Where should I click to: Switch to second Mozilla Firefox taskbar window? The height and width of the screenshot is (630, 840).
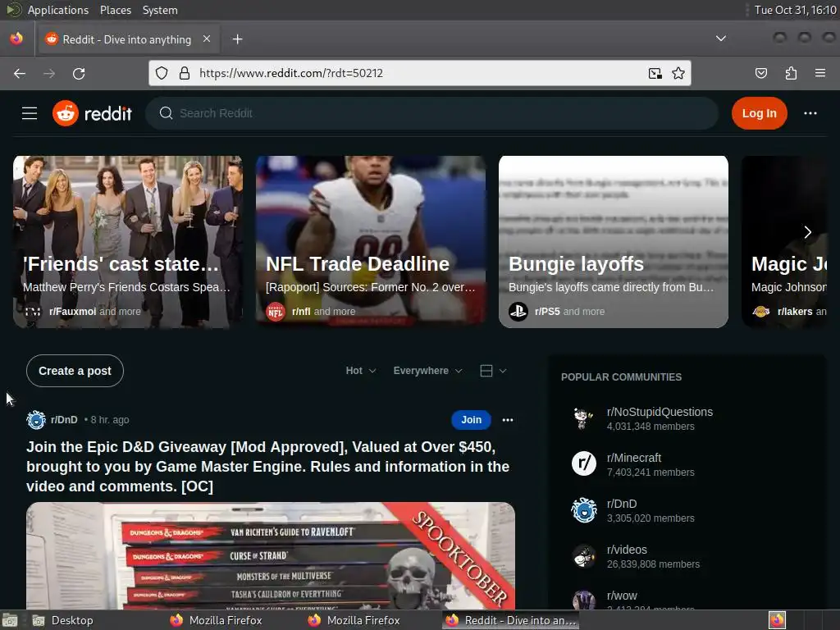354,620
